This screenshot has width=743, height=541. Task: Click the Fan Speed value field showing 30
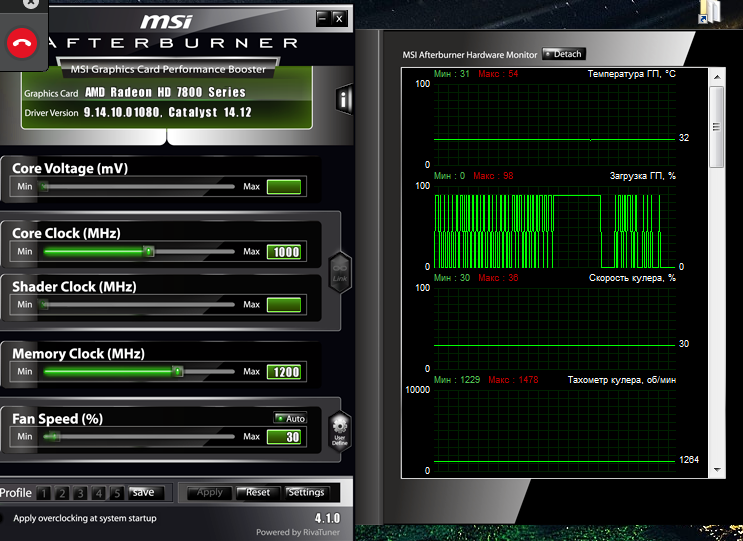coord(284,437)
